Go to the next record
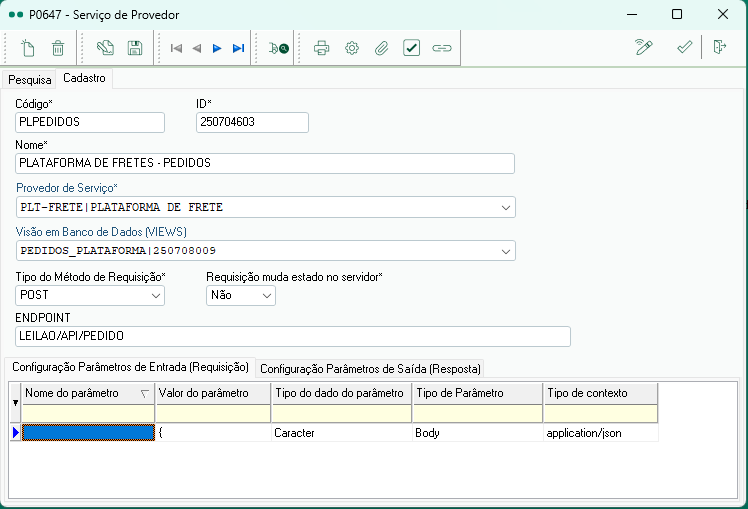This screenshot has width=748, height=509. click(217, 48)
